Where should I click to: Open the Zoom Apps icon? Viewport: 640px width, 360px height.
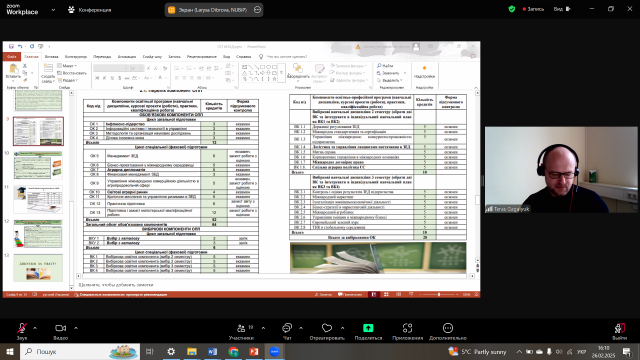click(407, 328)
